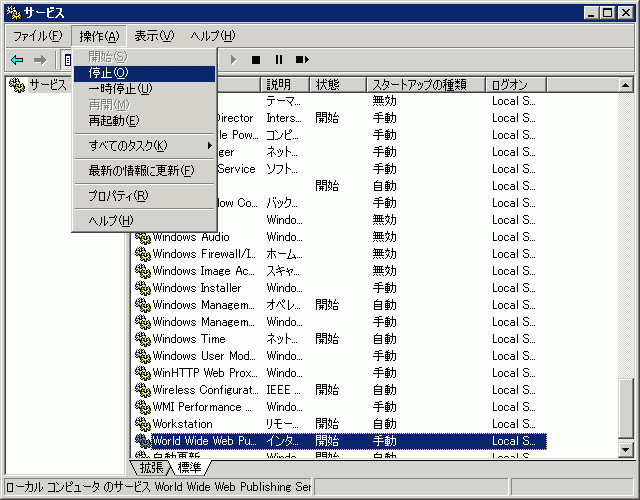The width and height of the screenshot is (640, 500).
Task: Select the Workstation service row
Action: click(x=340, y=424)
